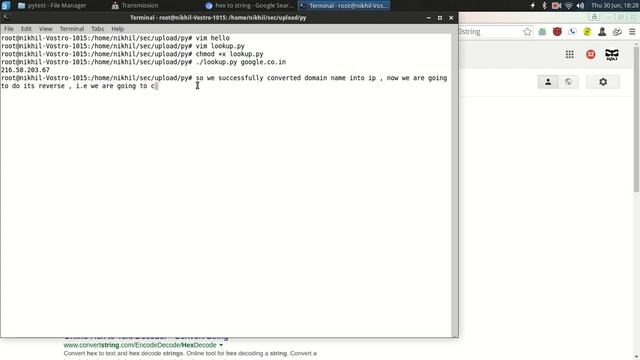Switch to the Transmission taskbar window
This screenshot has width=640, height=360.
[x=135, y=5]
